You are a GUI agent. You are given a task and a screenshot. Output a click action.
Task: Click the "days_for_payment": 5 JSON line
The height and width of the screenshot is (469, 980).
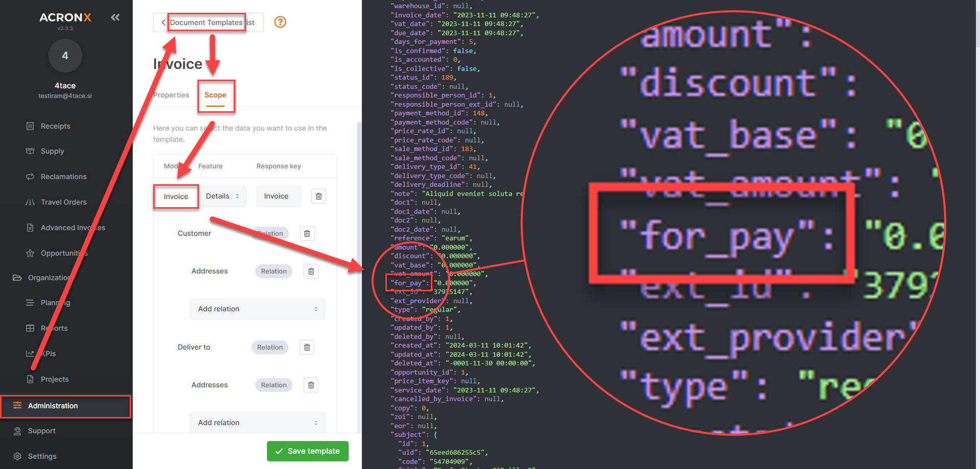[x=433, y=42]
